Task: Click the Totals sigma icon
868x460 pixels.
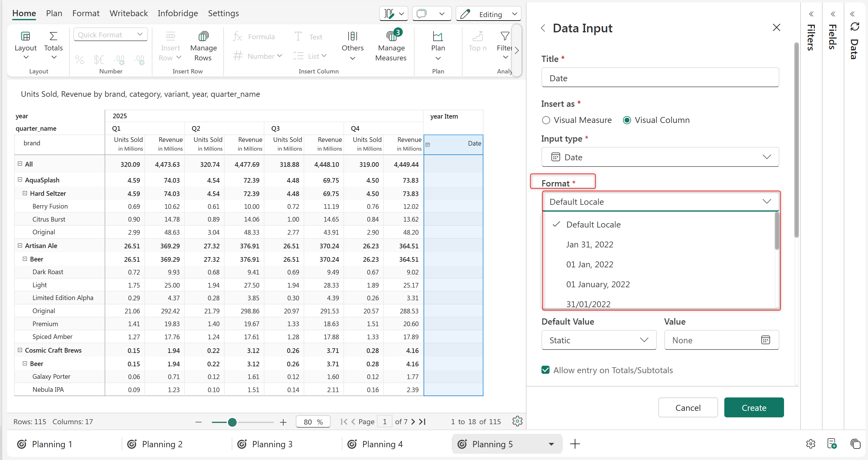Action: pyautogui.click(x=53, y=36)
